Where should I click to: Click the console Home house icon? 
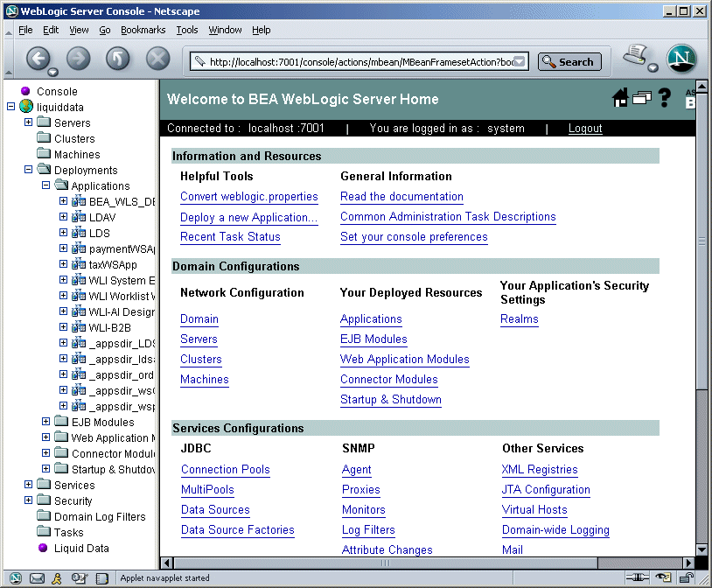pyautogui.click(x=620, y=98)
